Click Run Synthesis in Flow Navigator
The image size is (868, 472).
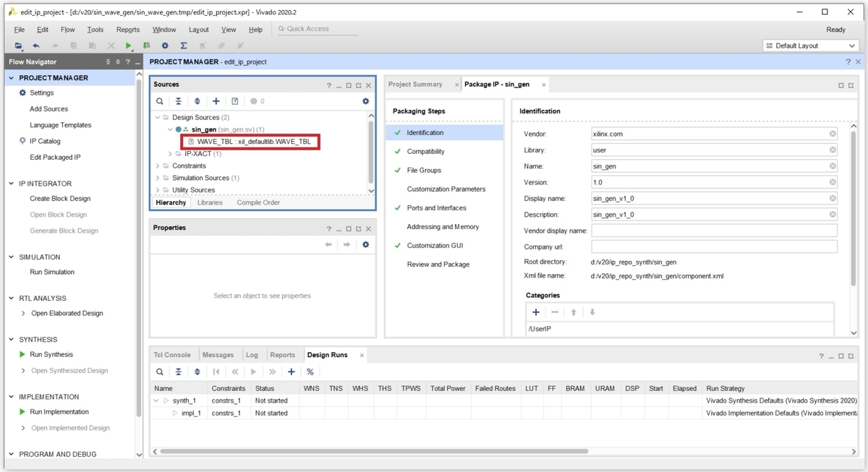(51, 354)
